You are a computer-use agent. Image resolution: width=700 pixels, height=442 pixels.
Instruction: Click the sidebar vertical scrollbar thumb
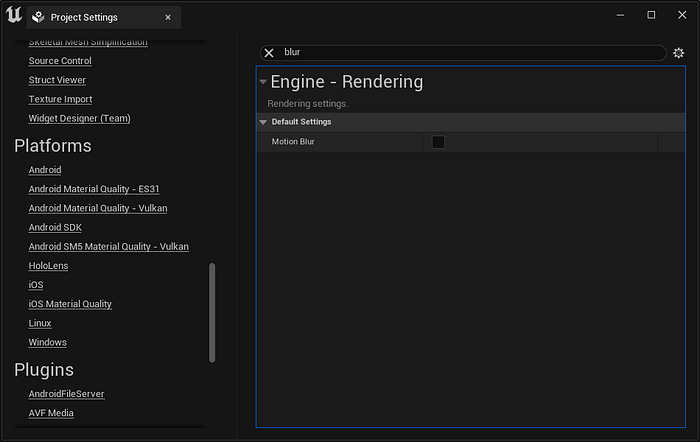(212, 313)
